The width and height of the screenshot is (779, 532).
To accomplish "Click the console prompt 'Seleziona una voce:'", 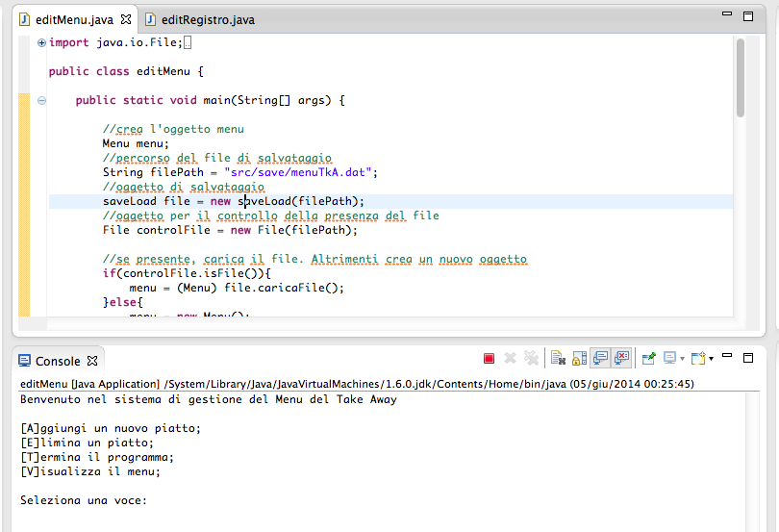I will pos(84,500).
